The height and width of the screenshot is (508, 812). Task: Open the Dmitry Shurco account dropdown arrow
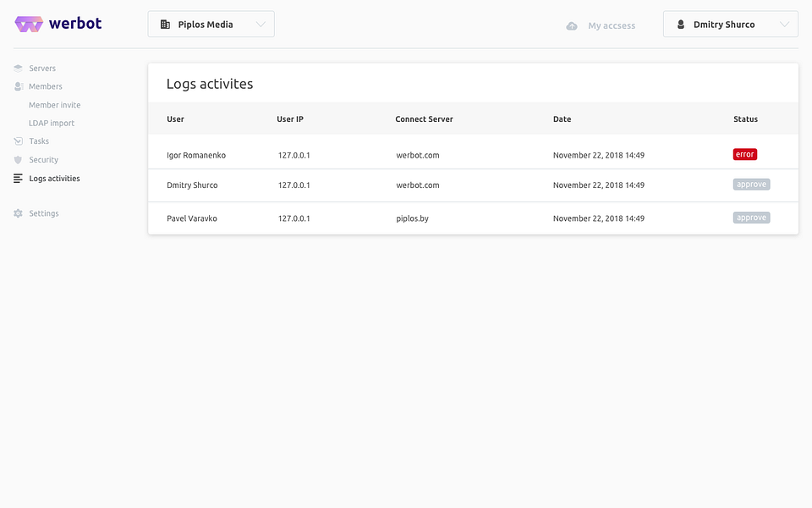pos(783,25)
